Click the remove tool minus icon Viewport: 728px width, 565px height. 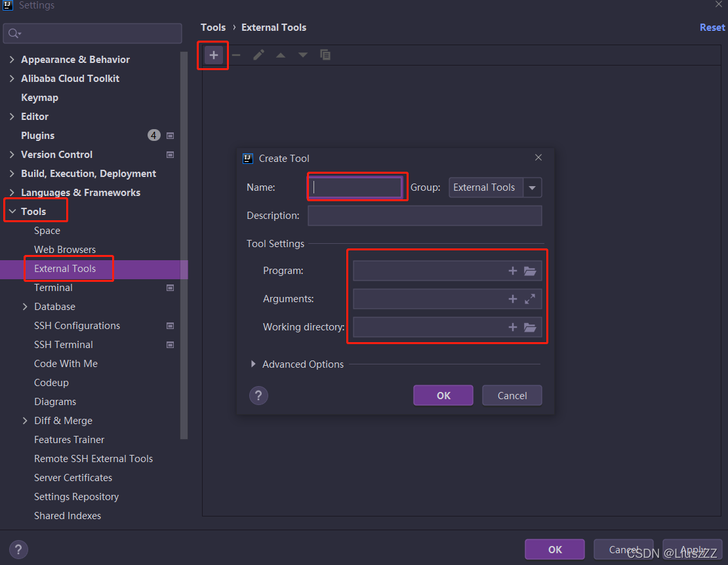pyautogui.click(x=236, y=55)
